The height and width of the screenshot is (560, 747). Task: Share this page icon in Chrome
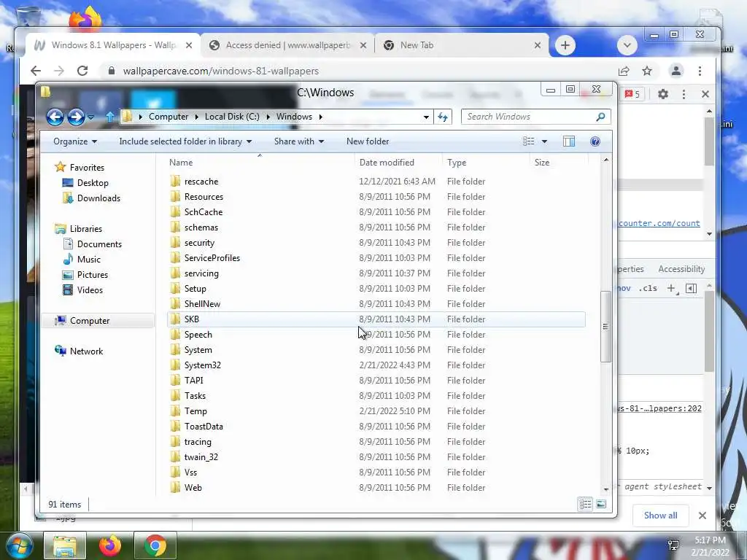tap(624, 71)
